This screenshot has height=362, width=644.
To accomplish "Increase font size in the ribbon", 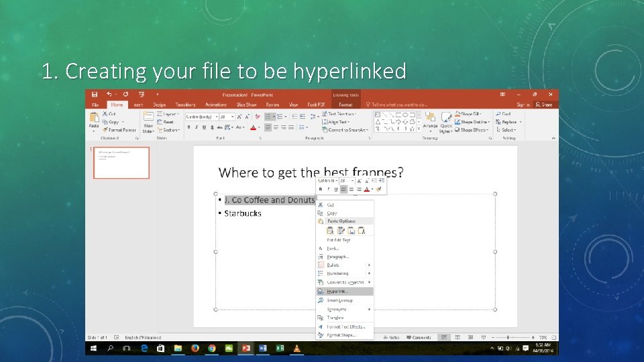I will tap(239, 117).
